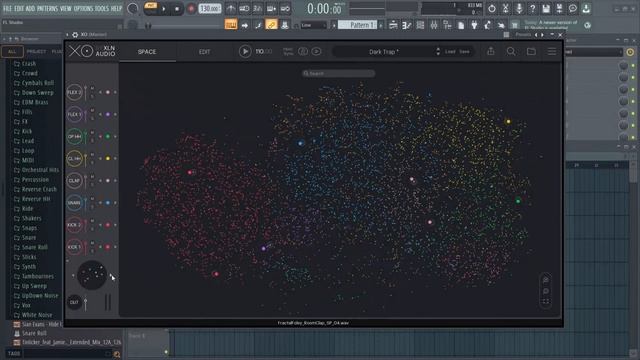The image size is (640, 360).
Task: Toggle the round icon right of Host Sync
Action: [x=303, y=51]
